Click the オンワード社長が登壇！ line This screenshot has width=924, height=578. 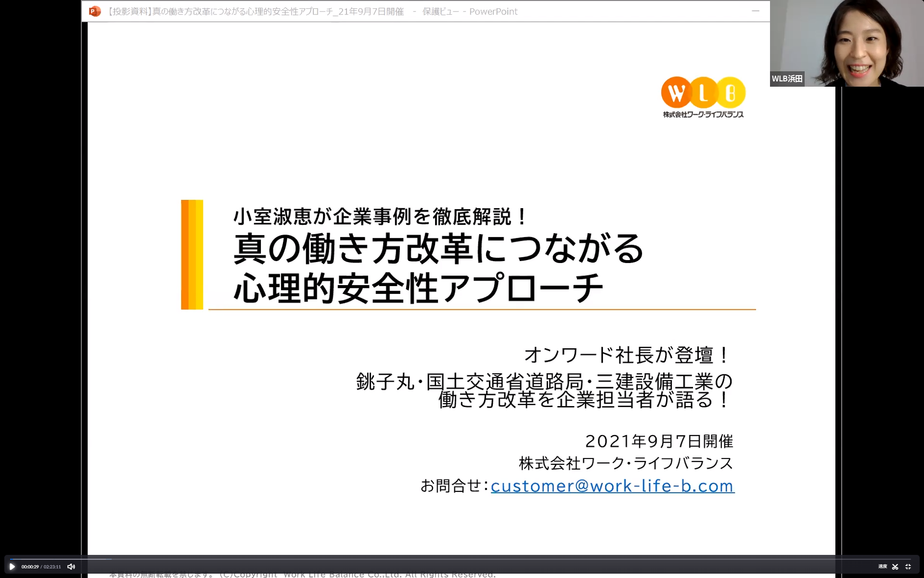(x=627, y=355)
